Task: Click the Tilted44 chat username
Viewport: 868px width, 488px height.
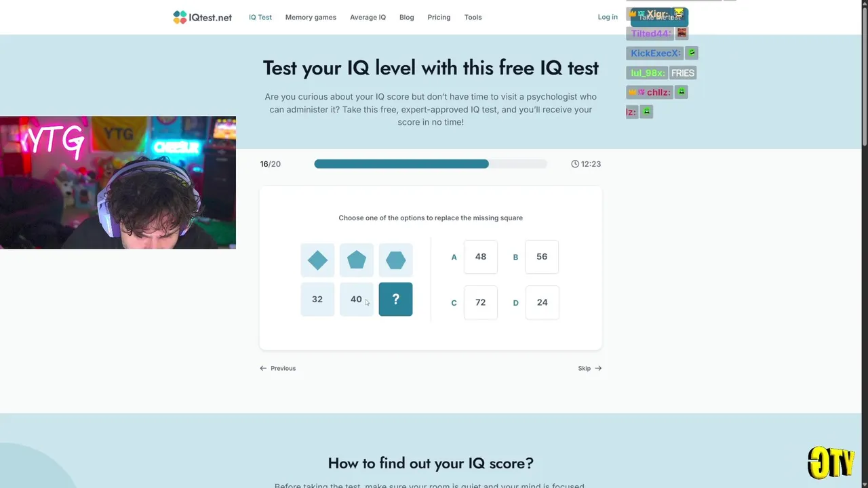Action: pos(651,34)
